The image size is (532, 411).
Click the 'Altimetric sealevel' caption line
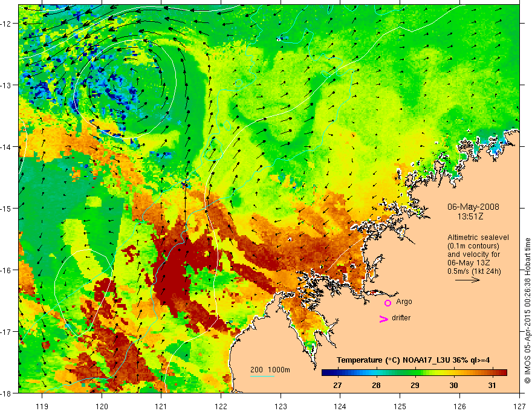(478, 238)
